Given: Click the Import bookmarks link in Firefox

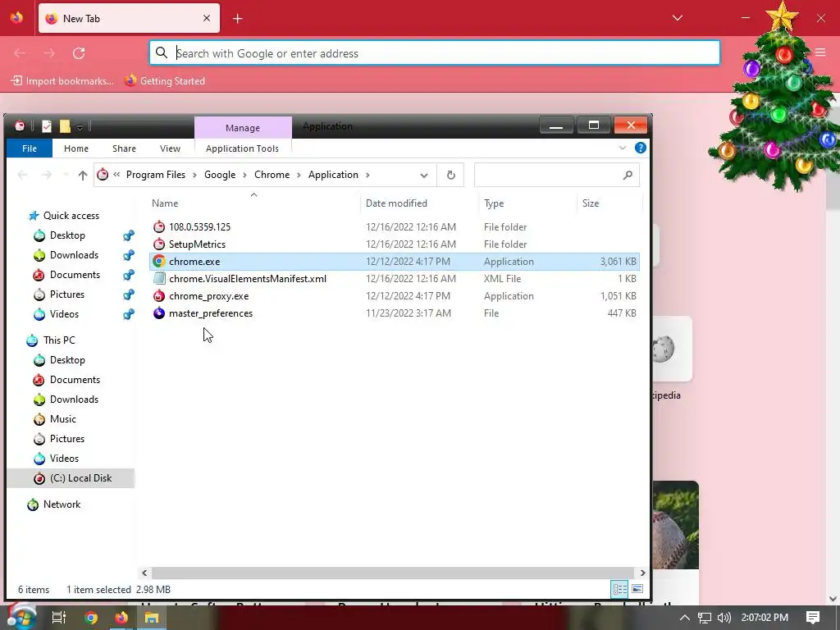Looking at the screenshot, I should click(62, 81).
